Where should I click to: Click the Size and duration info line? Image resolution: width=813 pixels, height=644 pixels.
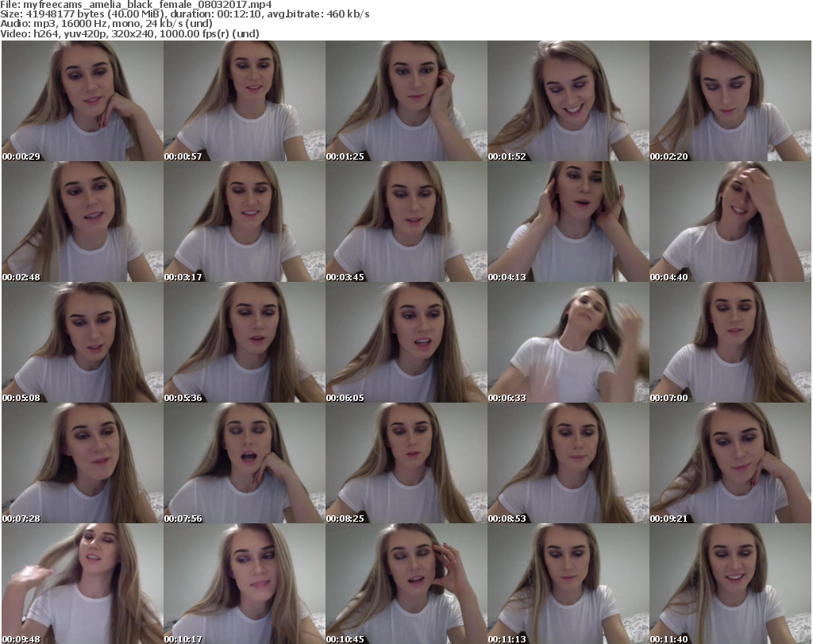(x=184, y=14)
